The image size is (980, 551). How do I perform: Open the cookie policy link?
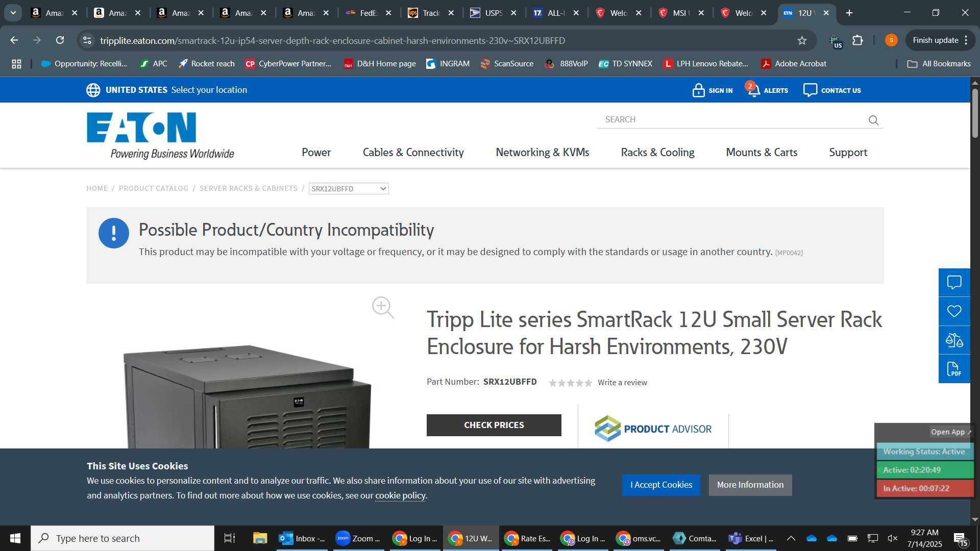[x=400, y=495]
